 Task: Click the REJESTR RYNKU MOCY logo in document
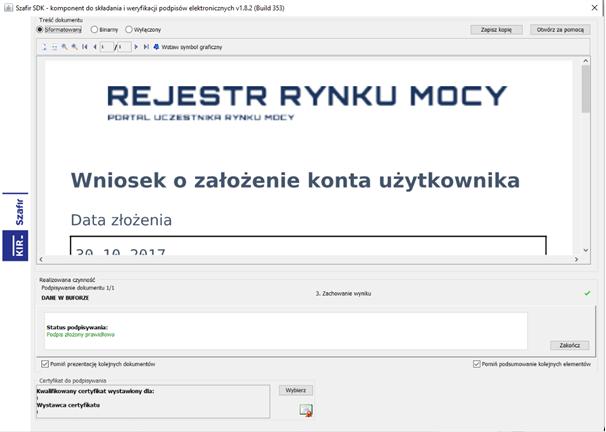tap(307, 101)
